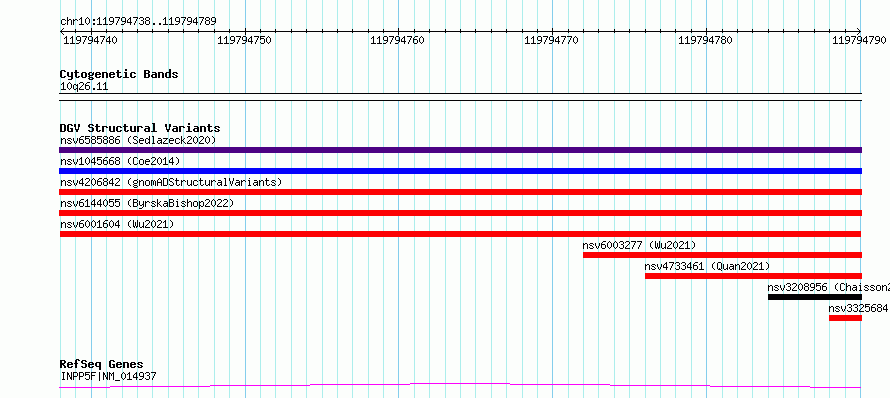The height and width of the screenshot is (398, 890).
Task: Select the 10q26.11 band label
Action: pos(84,87)
